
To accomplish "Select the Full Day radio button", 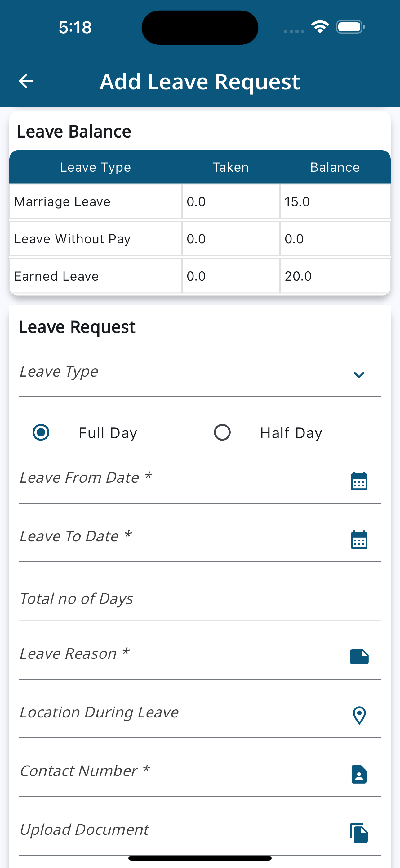I will (41, 432).
